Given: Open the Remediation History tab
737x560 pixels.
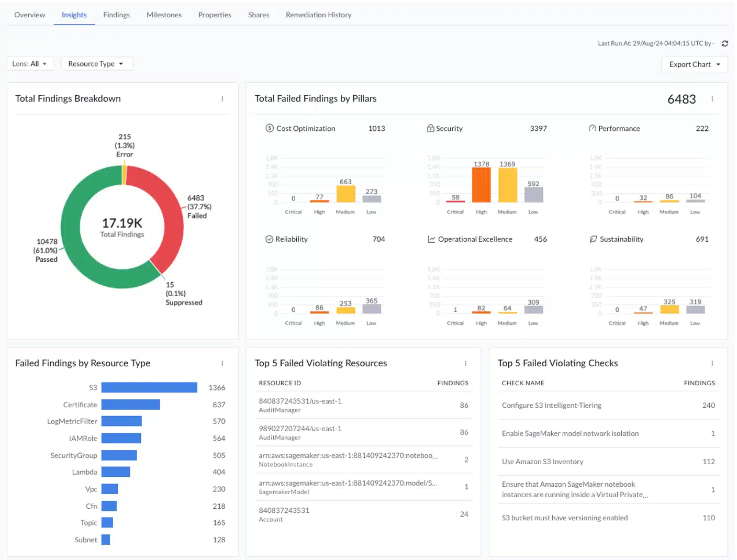Looking at the screenshot, I should [318, 15].
